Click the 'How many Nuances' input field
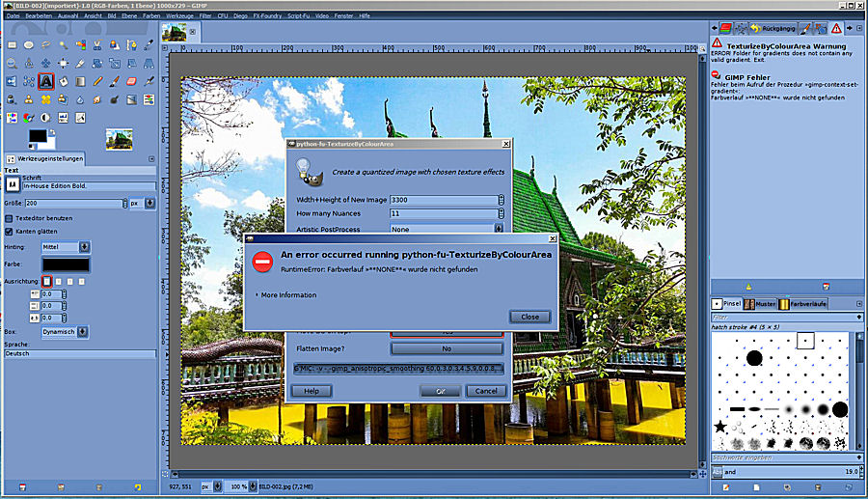The image size is (868, 499). coord(444,213)
